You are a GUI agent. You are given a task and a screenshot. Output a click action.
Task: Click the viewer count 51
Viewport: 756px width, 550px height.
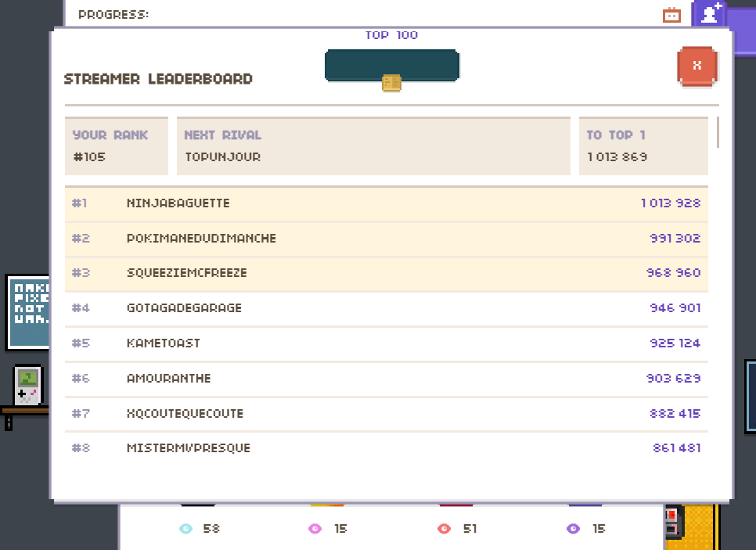pyautogui.click(x=470, y=529)
